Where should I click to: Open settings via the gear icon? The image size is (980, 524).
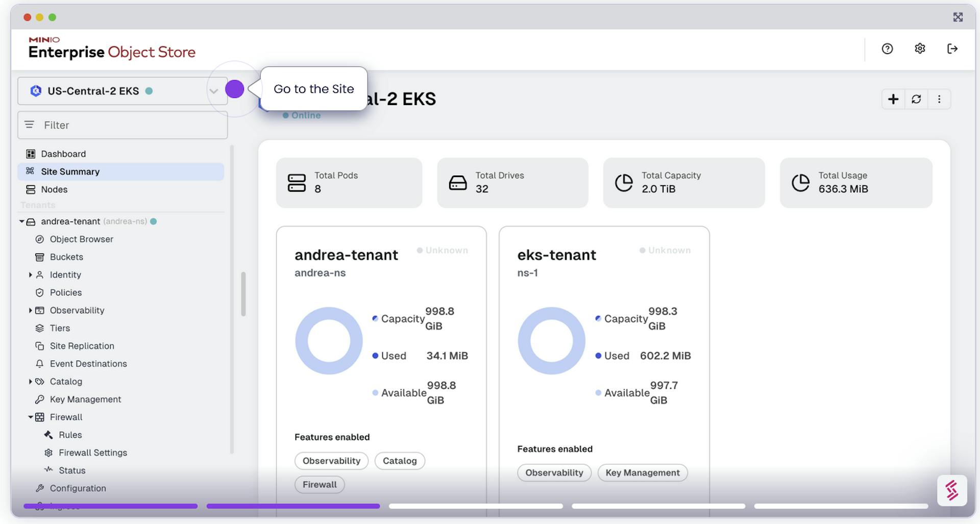920,48
